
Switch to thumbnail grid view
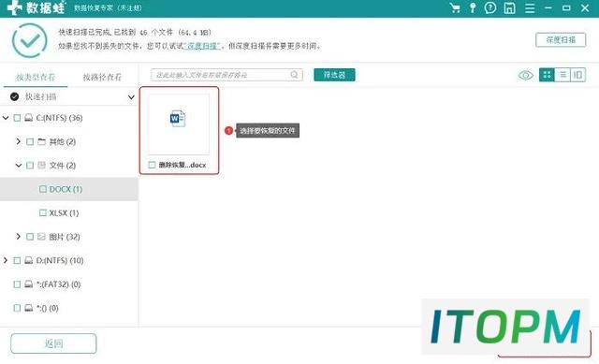click(x=547, y=75)
